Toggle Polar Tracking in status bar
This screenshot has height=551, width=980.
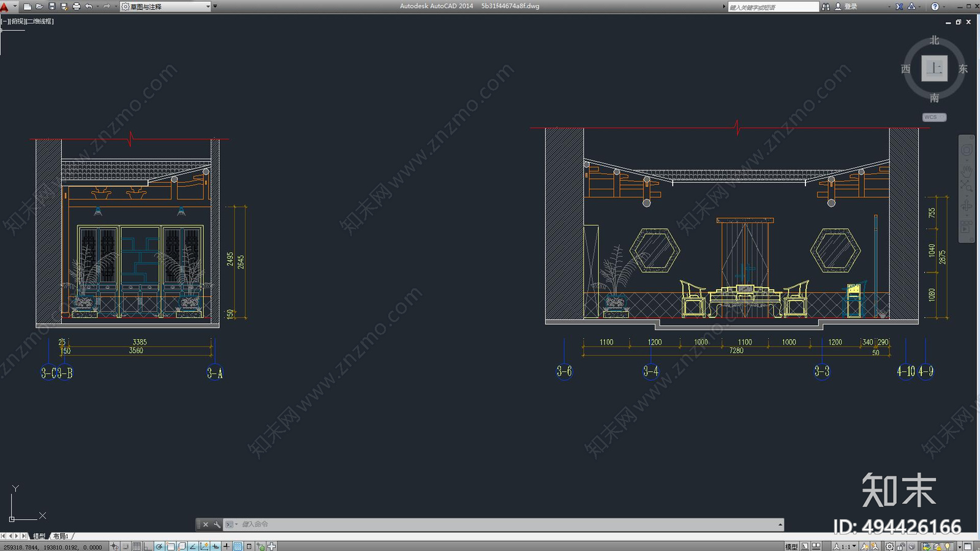159,546
